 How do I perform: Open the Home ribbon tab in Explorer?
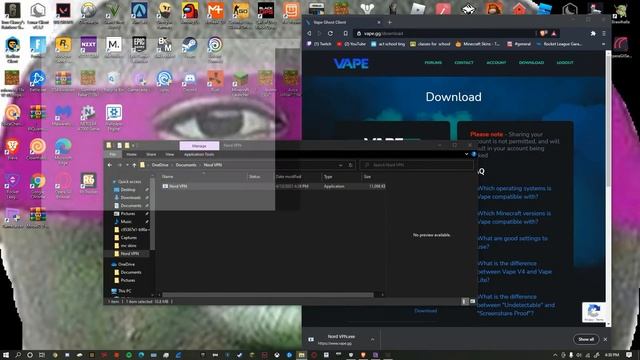131,154
